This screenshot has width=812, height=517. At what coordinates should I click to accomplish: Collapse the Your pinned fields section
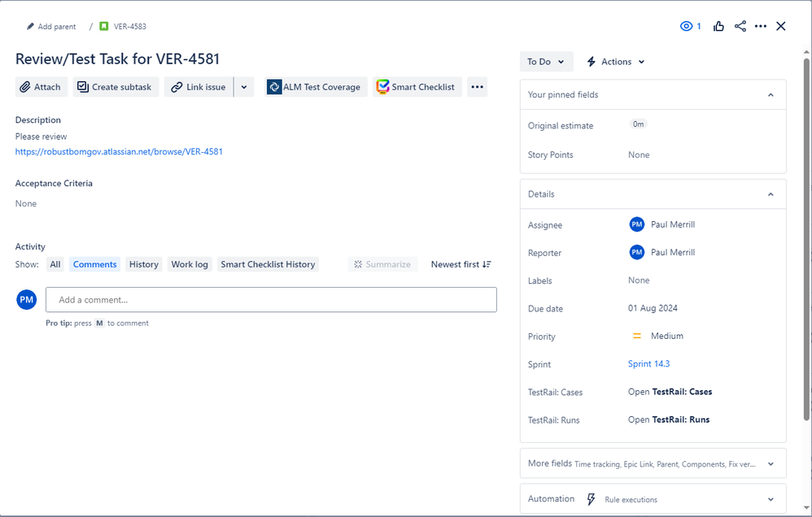pyautogui.click(x=771, y=95)
